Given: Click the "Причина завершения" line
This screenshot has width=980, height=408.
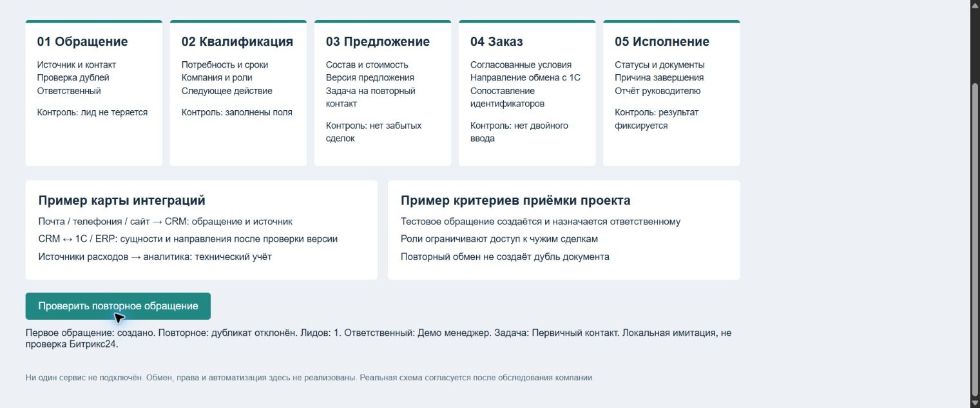Looking at the screenshot, I should [x=659, y=78].
